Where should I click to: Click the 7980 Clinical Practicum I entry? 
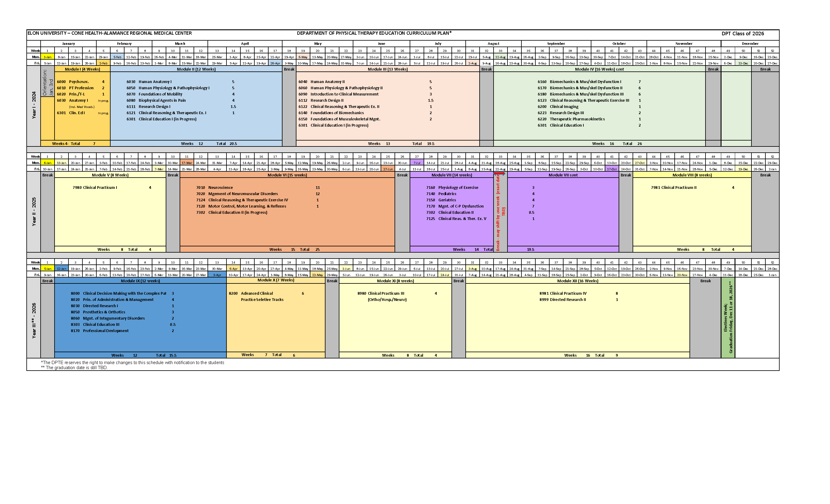95,187
